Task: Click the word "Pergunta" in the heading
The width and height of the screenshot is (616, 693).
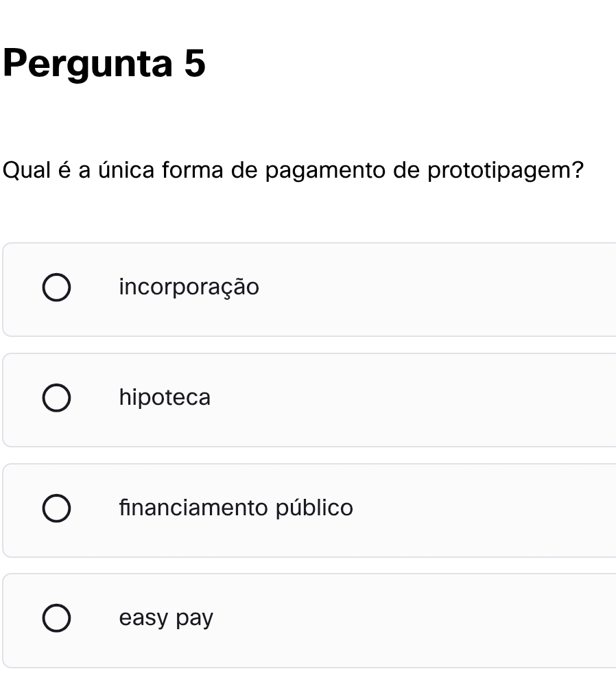Action: pos(87,65)
